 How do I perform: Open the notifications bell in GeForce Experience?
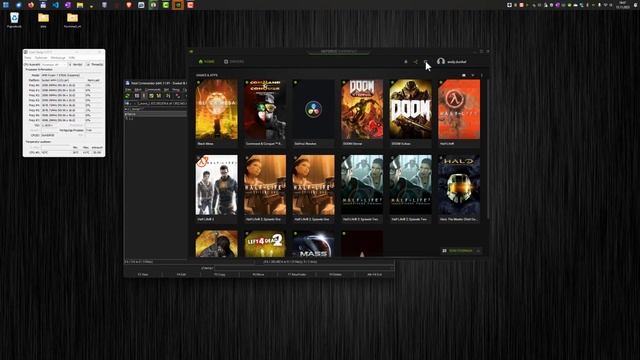point(406,62)
